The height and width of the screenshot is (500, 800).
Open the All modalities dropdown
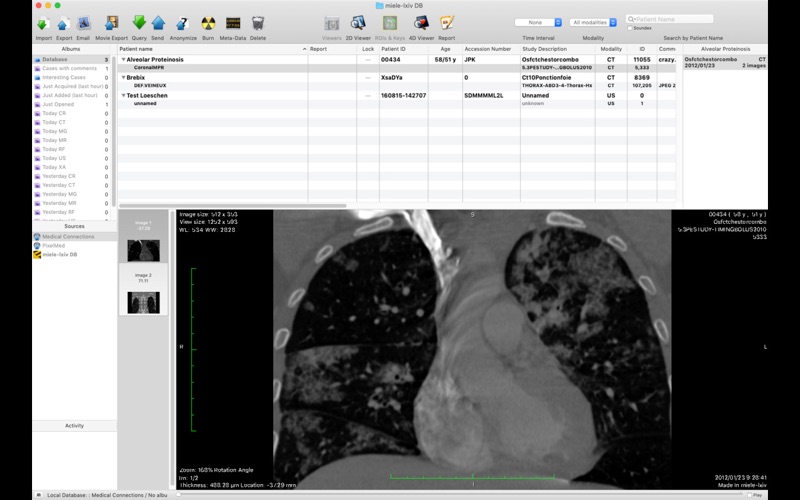pos(593,22)
